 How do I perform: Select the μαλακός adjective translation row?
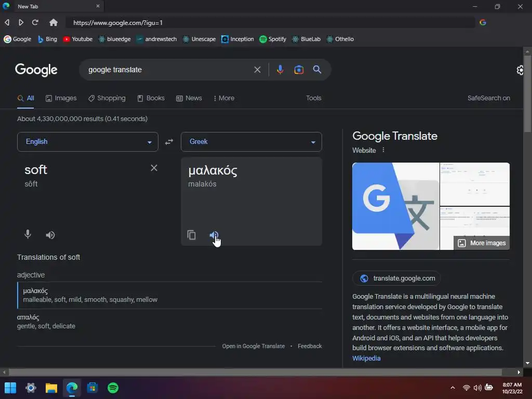click(170, 295)
